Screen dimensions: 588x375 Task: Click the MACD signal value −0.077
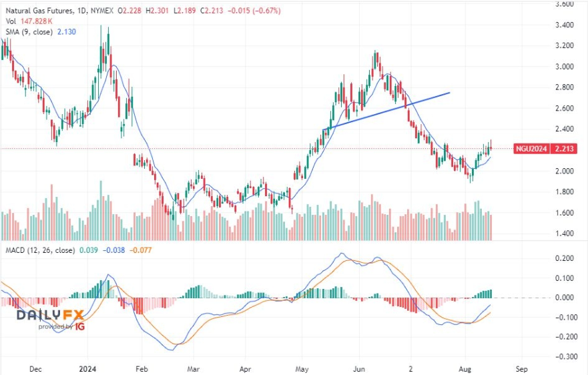(141, 250)
